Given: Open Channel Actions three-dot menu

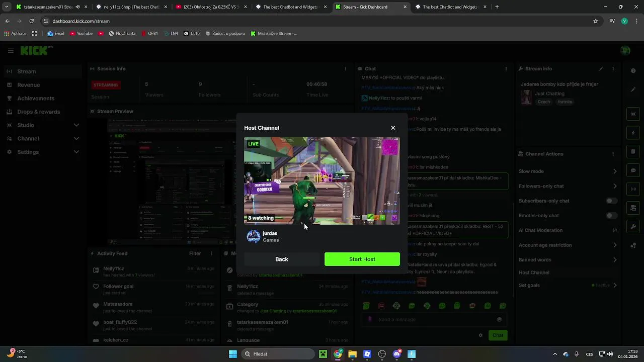Looking at the screenshot, I should [613, 154].
